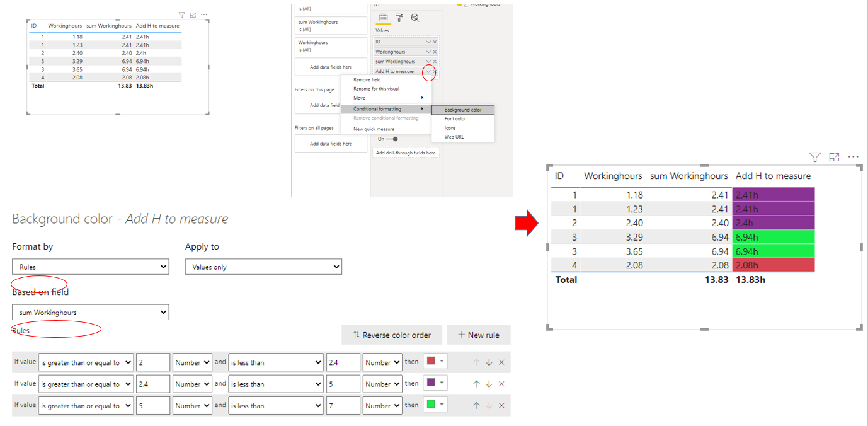
Task: Click red 2.08h cell in large table
Action: pos(774,265)
